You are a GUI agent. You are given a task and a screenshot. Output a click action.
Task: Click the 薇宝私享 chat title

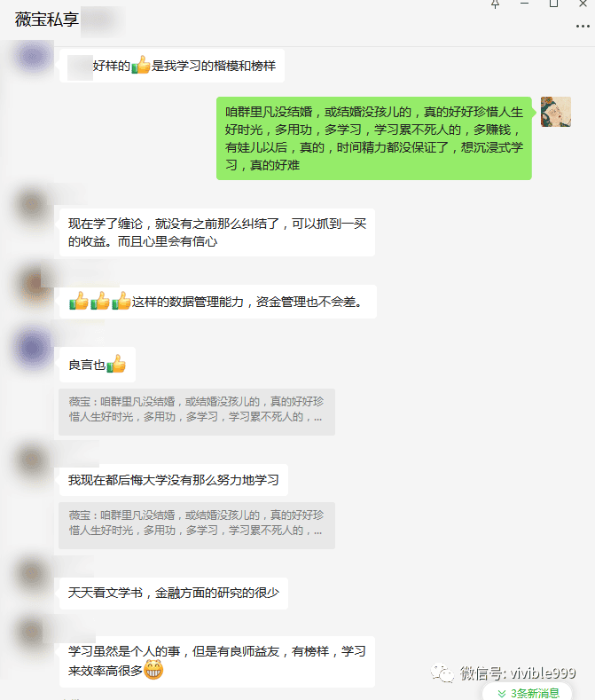47,20
